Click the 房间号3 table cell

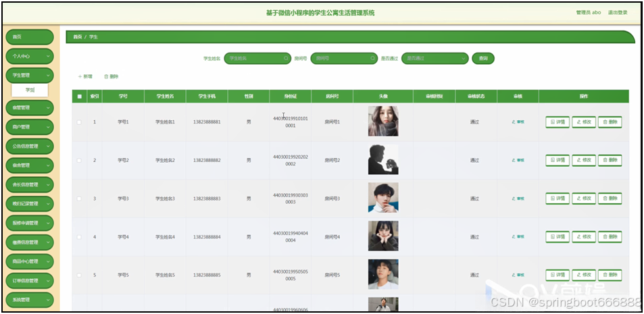click(332, 199)
